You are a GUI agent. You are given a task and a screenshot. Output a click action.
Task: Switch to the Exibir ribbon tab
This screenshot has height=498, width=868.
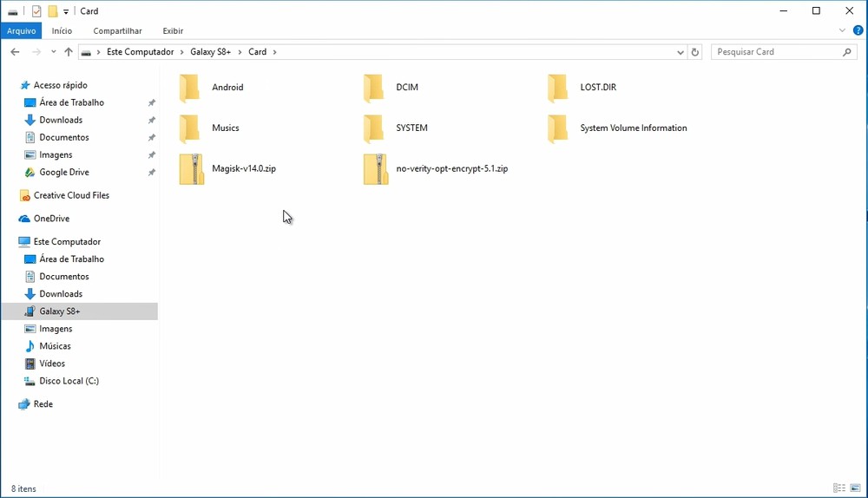(x=173, y=31)
